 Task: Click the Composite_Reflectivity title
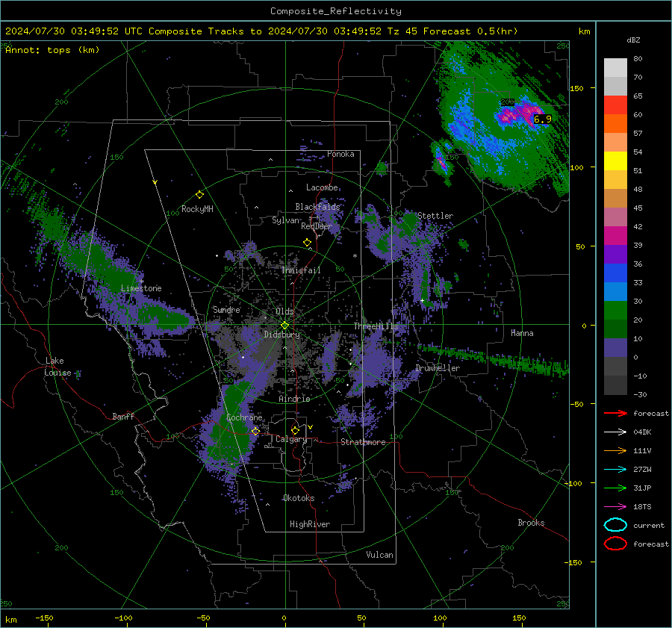(336, 11)
